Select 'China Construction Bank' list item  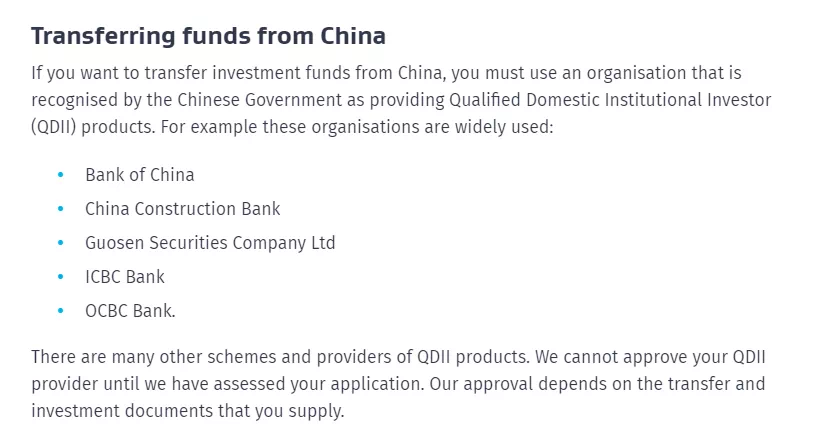(x=183, y=209)
